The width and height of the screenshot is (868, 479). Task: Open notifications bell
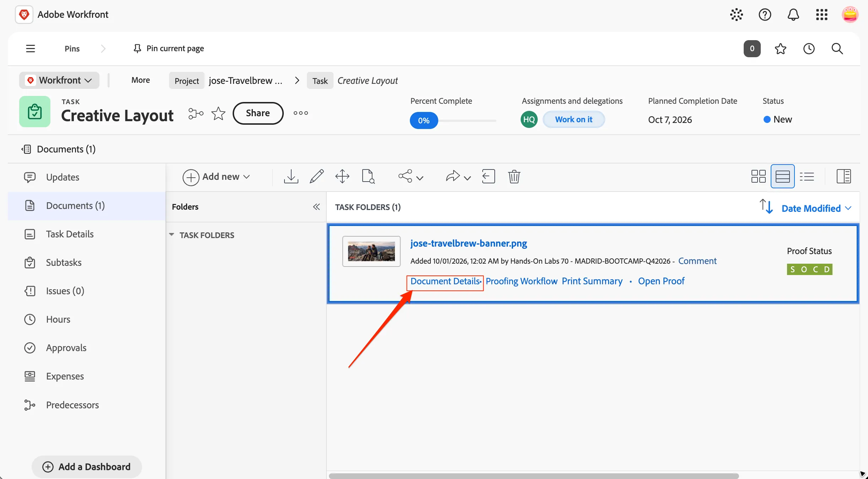(x=793, y=15)
